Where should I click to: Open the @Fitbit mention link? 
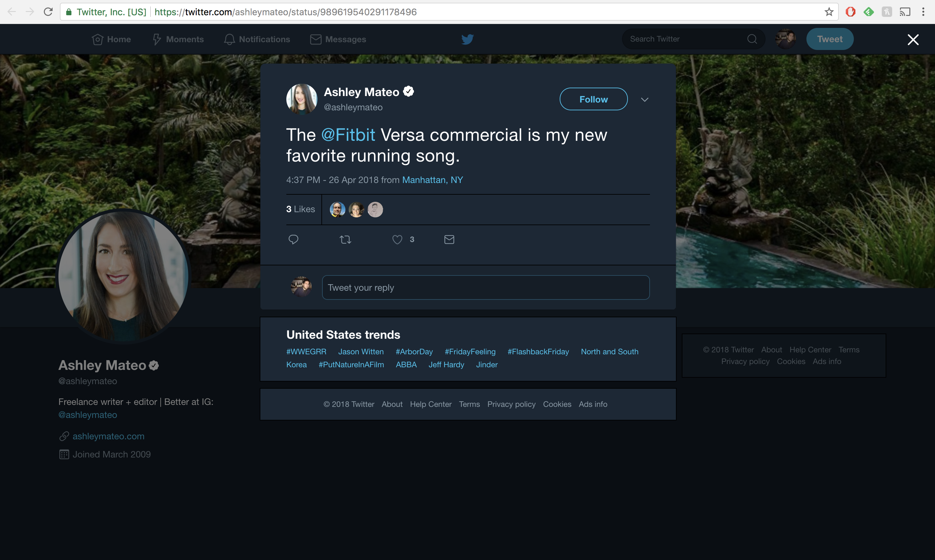(x=348, y=135)
